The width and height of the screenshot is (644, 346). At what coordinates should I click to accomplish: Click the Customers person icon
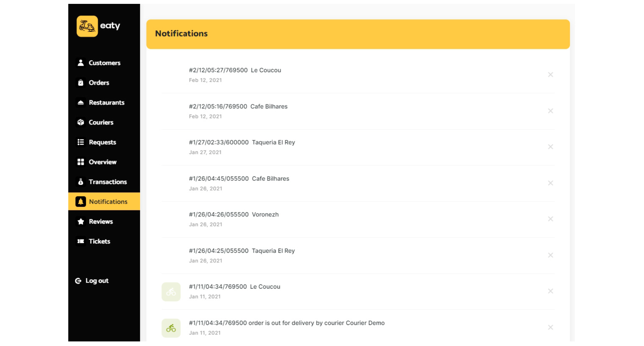81,63
